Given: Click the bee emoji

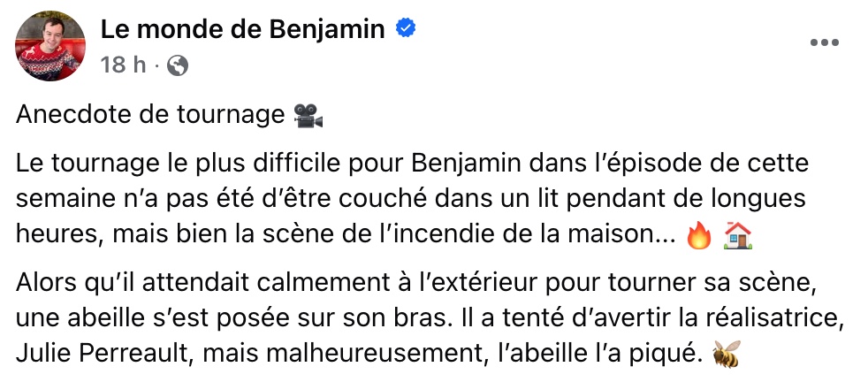Looking at the screenshot, I should tap(725, 355).
